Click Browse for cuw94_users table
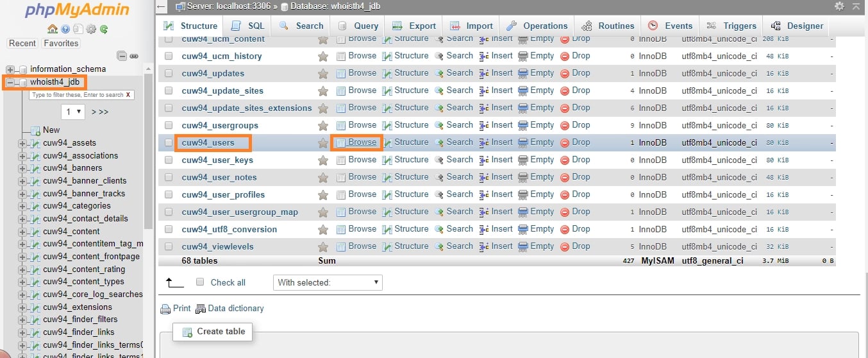The width and height of the screenshot is (868, 358). pos(362,142)
